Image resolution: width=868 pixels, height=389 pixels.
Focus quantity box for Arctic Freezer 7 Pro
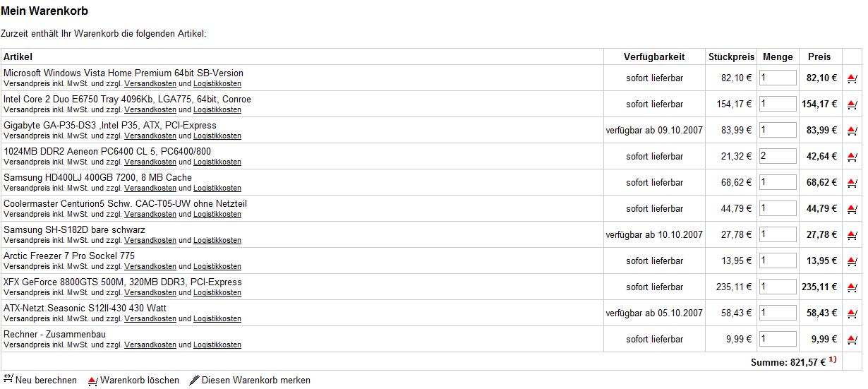[x=778, y=261]
